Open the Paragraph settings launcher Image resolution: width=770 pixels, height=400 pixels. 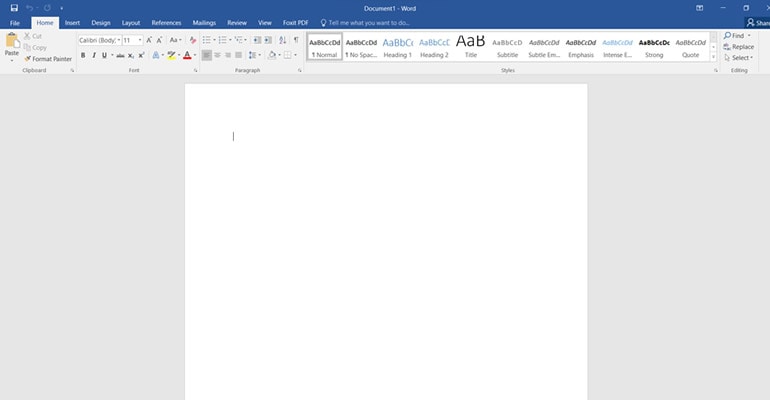(300, 71)
